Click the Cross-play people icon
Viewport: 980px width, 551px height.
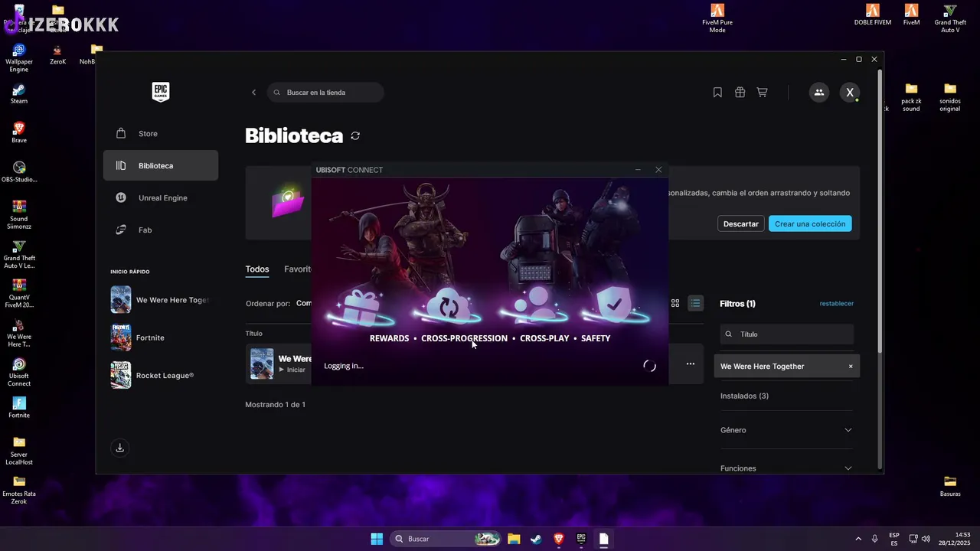pyautogui.click(x=534, y=305)
